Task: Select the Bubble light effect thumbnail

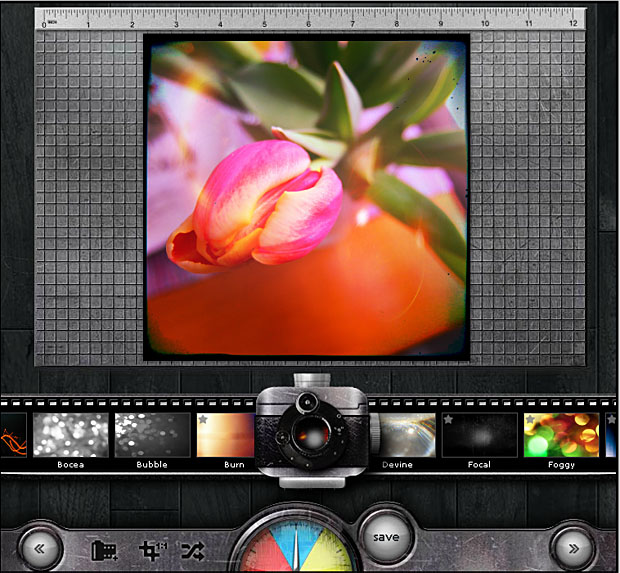Action: [x=152, y=435]
